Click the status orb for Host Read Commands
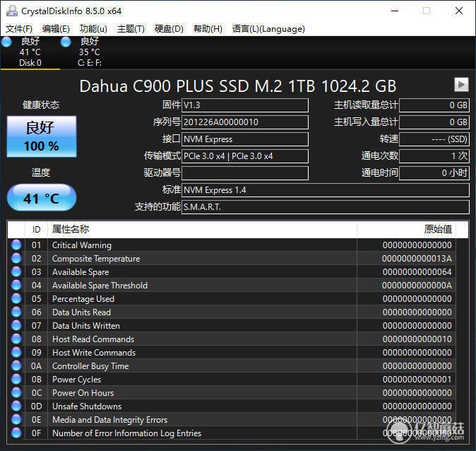This screenshot has height=451, width=476. [x=16, y=339]
